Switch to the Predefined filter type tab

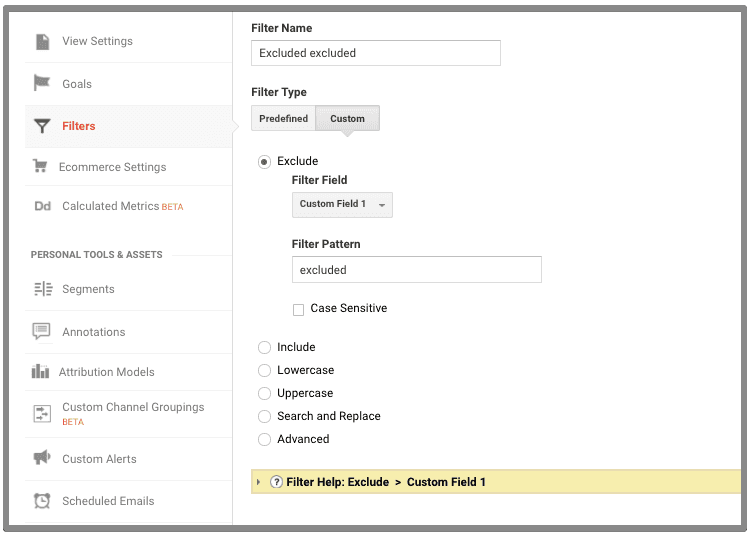coord(283,119)
